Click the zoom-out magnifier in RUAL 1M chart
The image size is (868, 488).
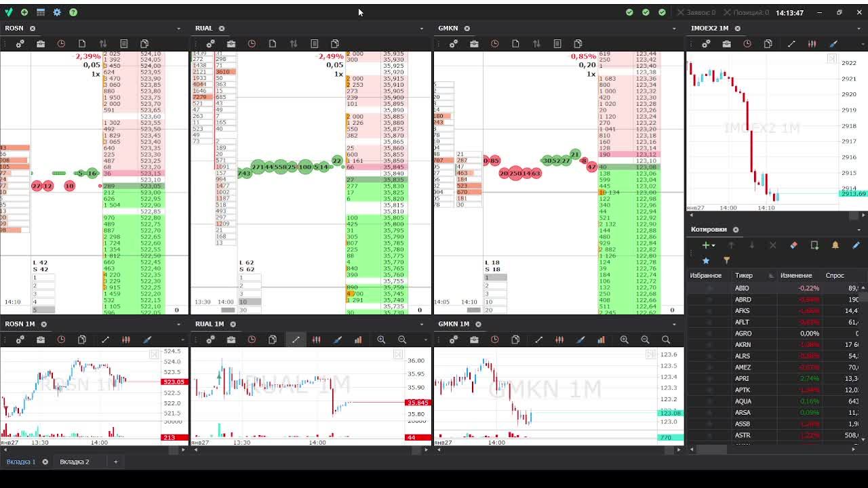tap(402, 340)
